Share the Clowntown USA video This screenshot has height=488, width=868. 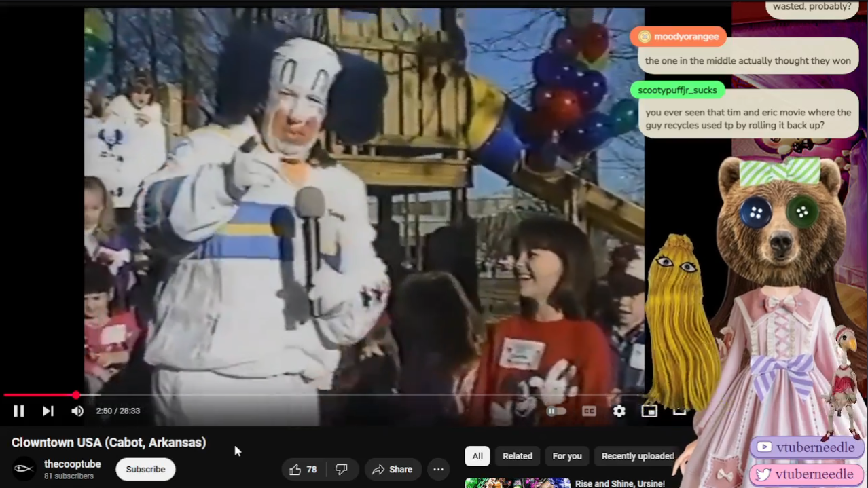pos(393,469)
